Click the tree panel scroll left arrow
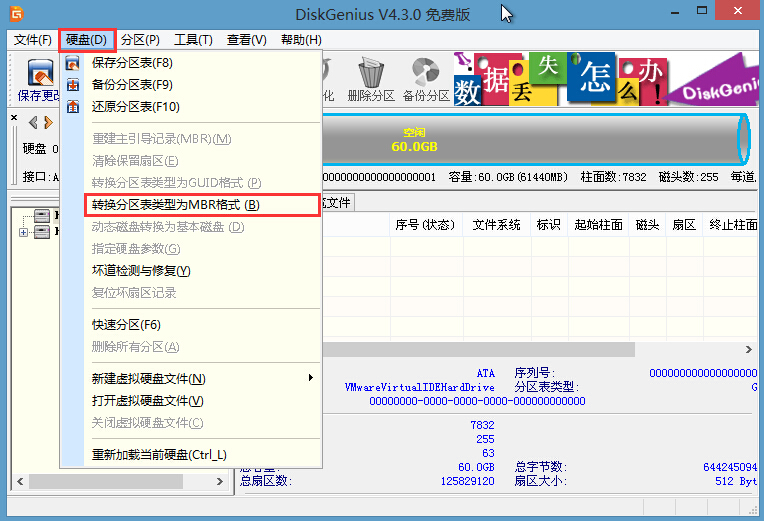The width and height of the screenshot is (764, 521). pos(20,482)
